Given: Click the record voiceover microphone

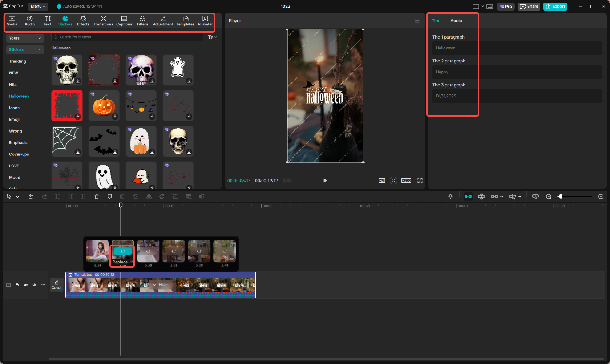Looking at the screenshot, I should [451, 197].
